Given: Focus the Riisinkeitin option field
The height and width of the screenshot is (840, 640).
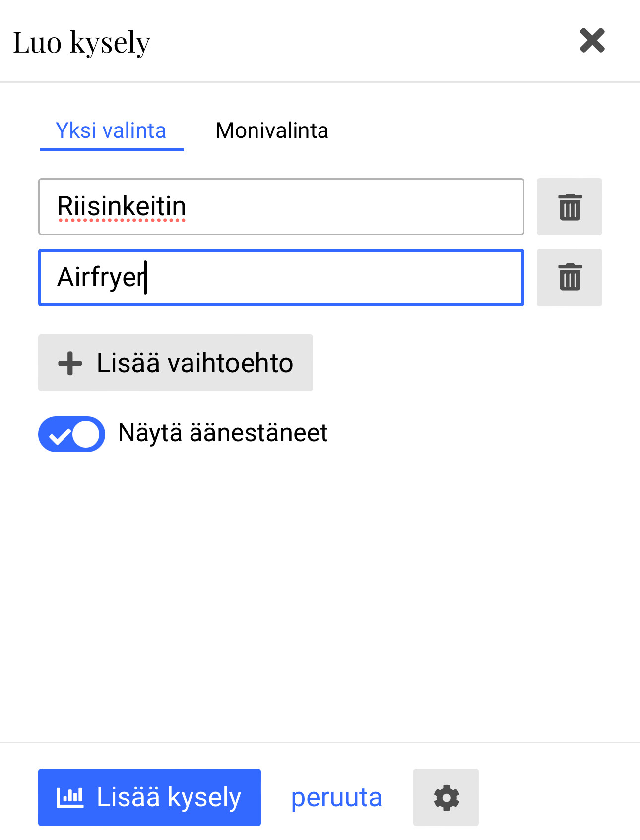Looking at the screenshot, I should pyautogui.click(x=281, y=207).
